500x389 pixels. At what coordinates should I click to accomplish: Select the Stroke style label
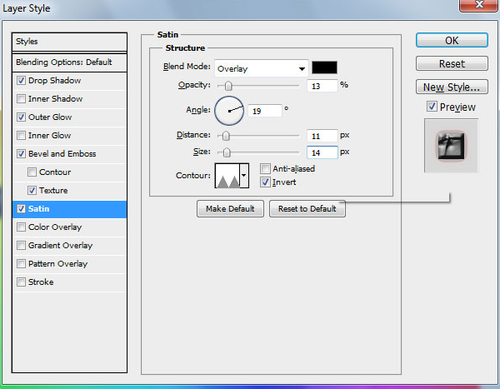pyautogui.click(x=41, y=282)
